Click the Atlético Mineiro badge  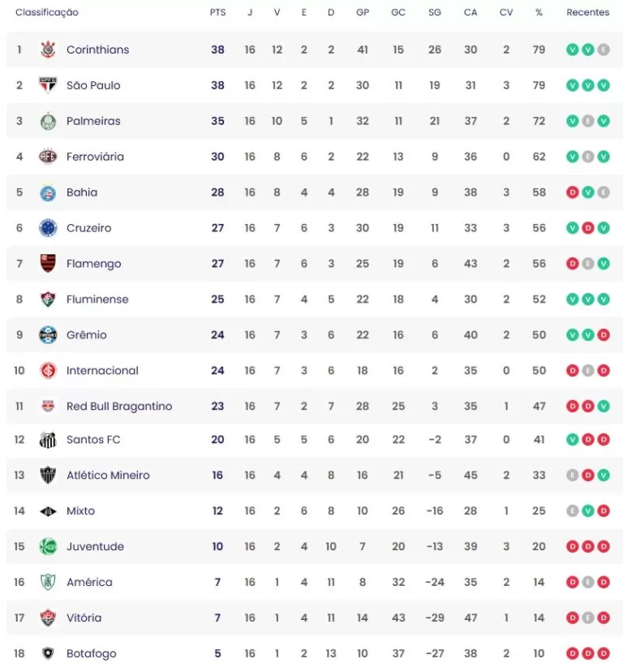pyautogui.click(x=48, y=476)
